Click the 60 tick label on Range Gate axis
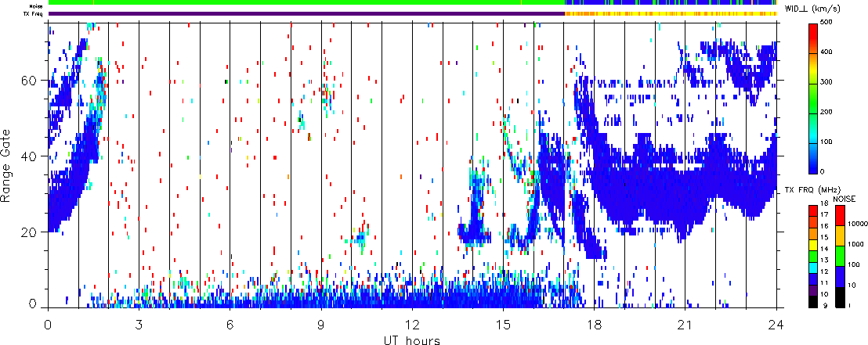The image size is (868, 345). pos(31,81)
